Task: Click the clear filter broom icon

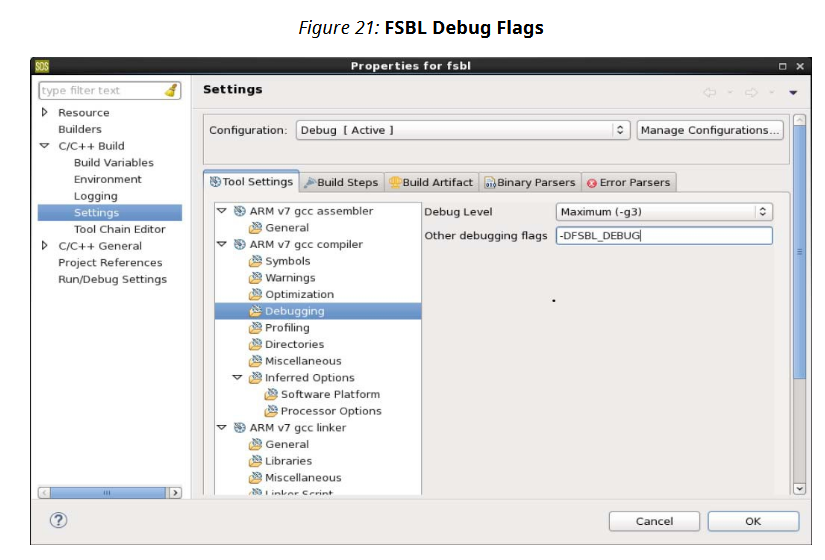Action: pos(171,91)
